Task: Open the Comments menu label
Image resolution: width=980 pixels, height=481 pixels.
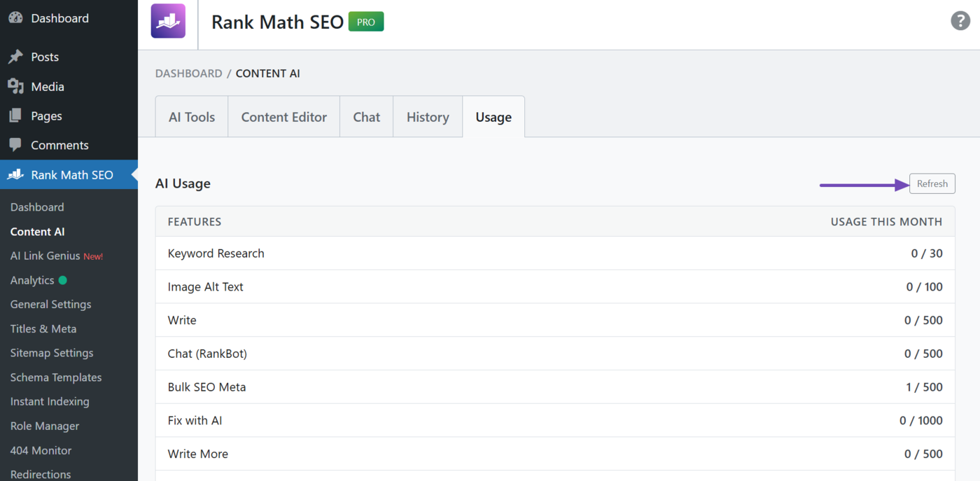Action: coord(60,146)
